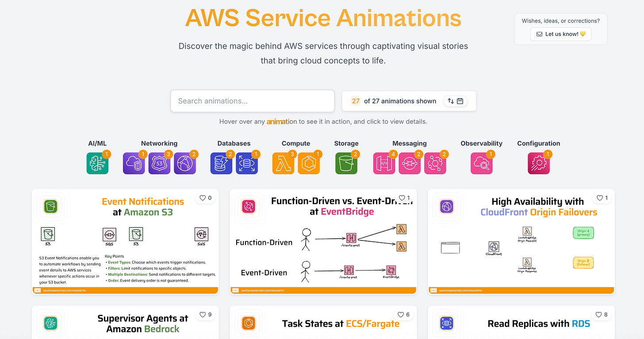The width and height of the screenshot is (644, 339).
Task: Like the Event Notifications at Amazon S3 card
Action: [206, 198]
